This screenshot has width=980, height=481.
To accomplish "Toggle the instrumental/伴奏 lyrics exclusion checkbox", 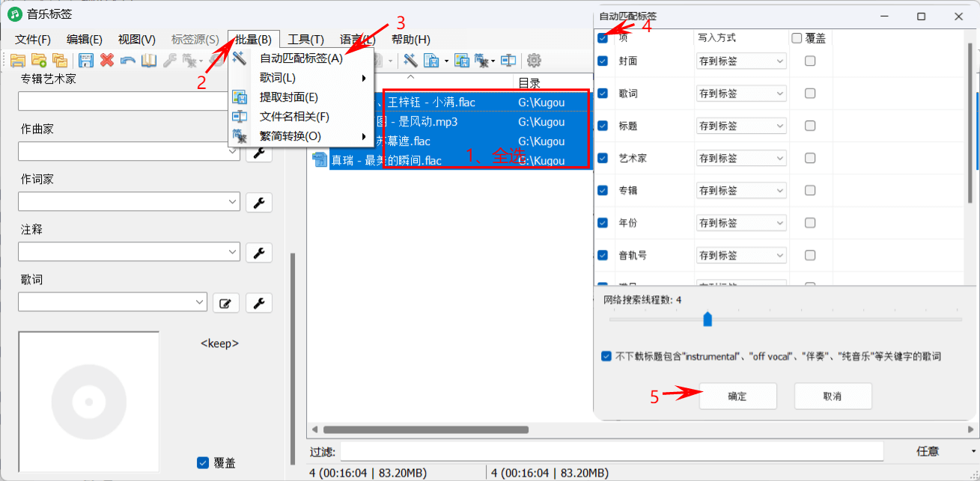I will [606, 356].
